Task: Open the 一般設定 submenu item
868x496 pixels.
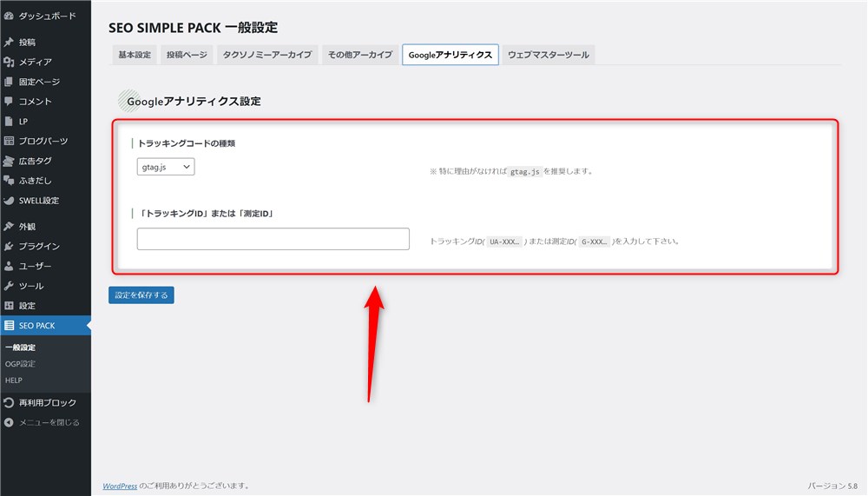Action: (x=20, y=347)
